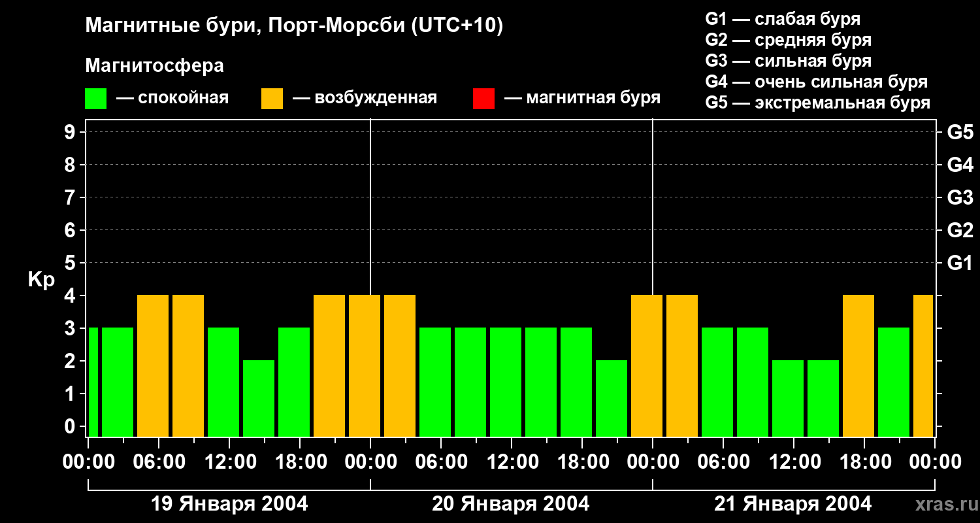Click the G1 label on the right axis
980x523 pixels.
960,263
